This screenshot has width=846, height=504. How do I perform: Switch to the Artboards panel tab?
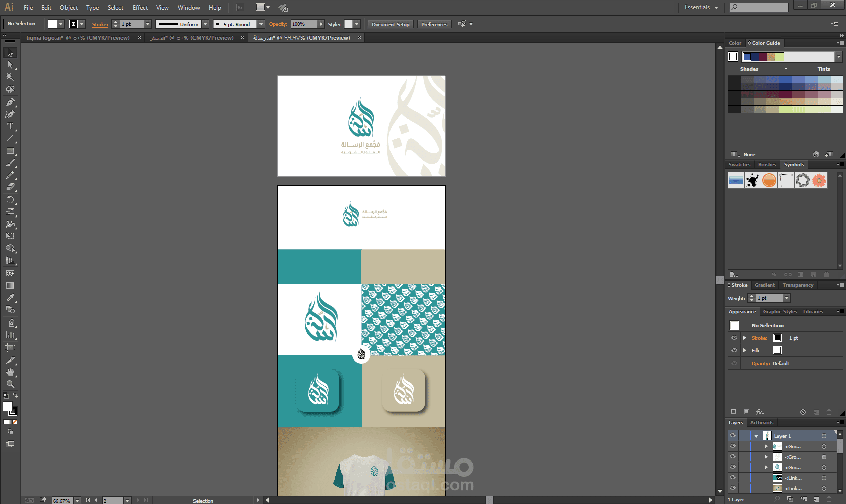pos(762,423)
